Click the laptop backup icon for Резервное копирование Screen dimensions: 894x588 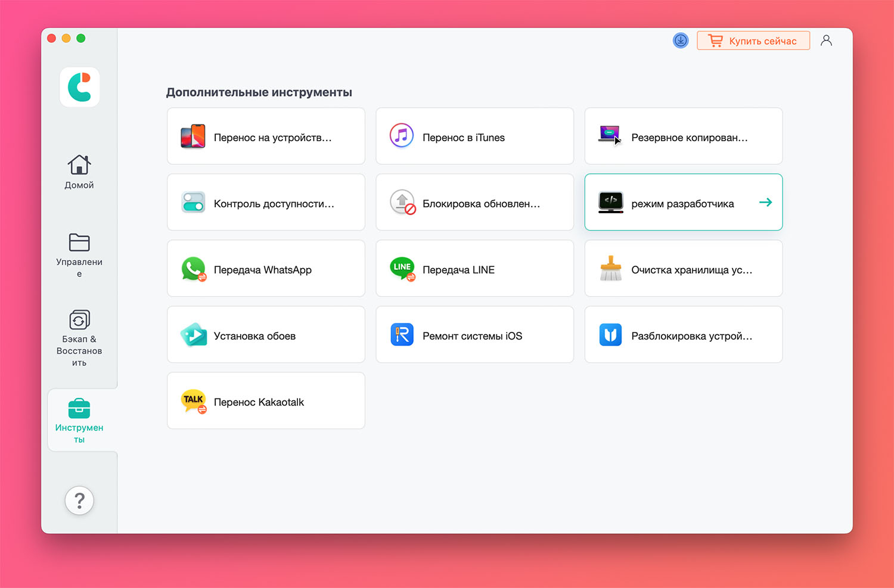610,135
